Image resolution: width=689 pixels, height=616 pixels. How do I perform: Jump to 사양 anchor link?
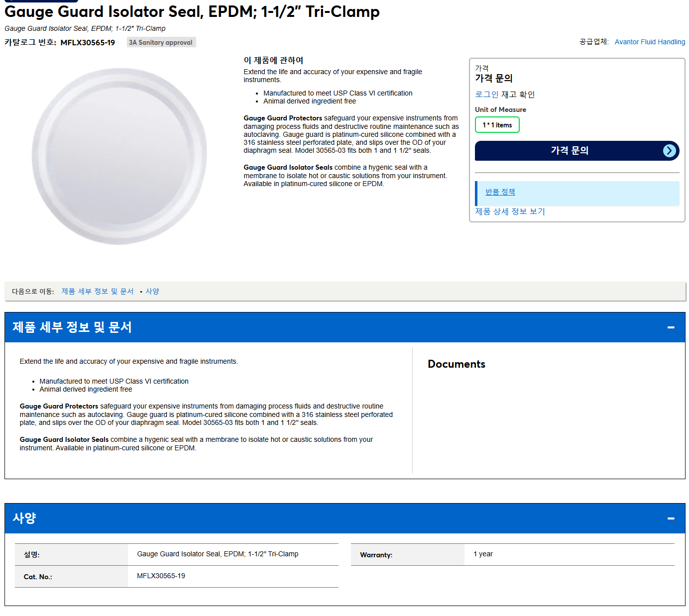152,292
